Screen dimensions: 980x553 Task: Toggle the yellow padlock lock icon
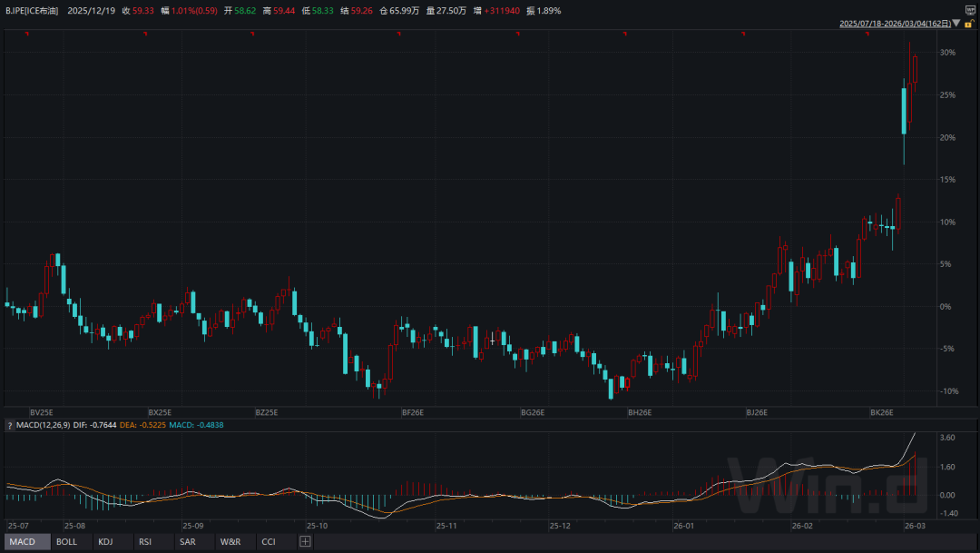click(969, 24)
